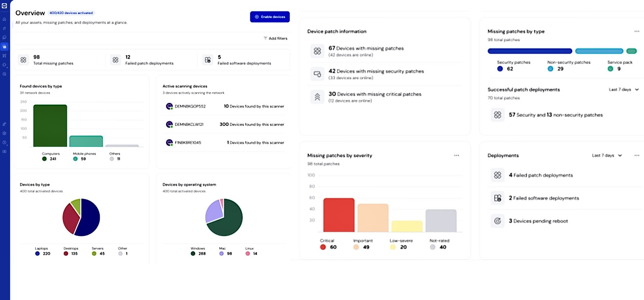
Task: Open Missing patches by severity options menu
Action: tap(456, 156)
